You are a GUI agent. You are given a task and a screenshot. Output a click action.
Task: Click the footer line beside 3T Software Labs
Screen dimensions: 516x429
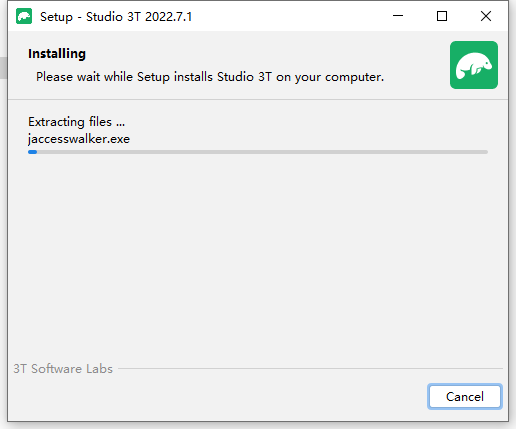310,369
